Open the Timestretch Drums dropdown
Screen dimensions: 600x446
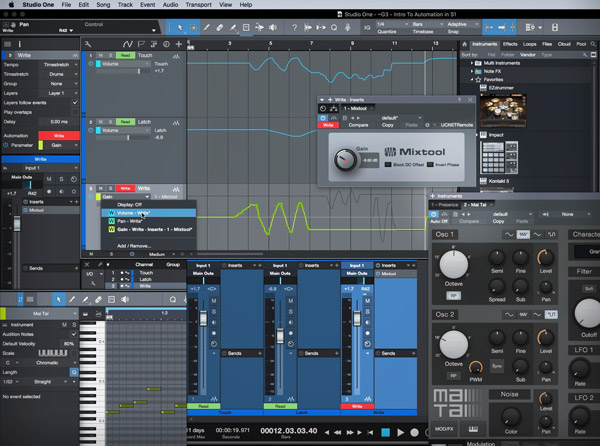click(59, 74)
